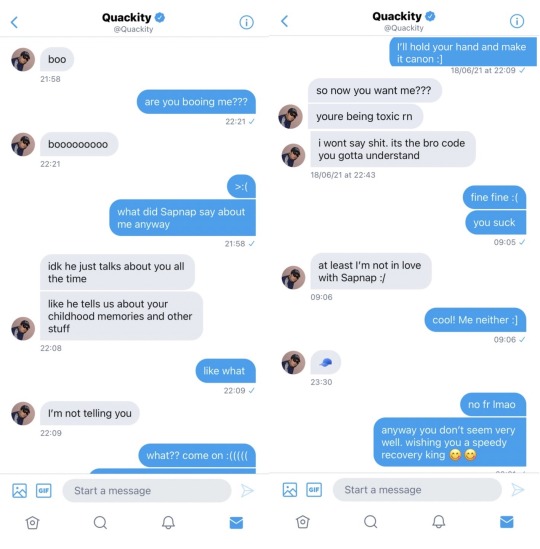Tap avatar next to the boo message

pyautogui.click(x=23, y=60)
